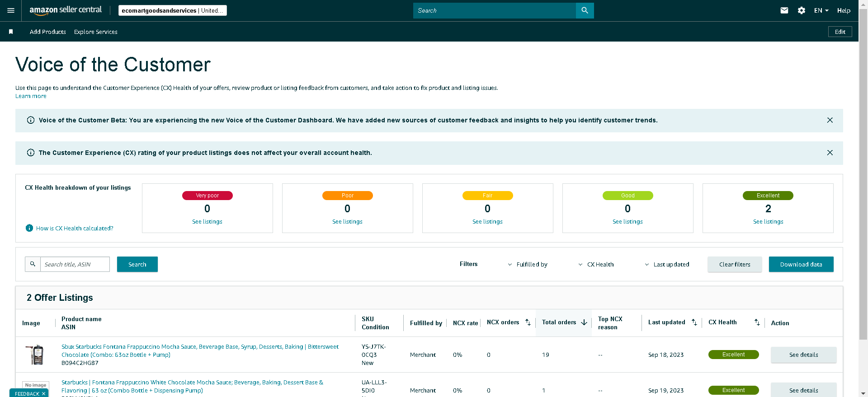
Task: Click total orders value 19
Action: coord(546,355)
